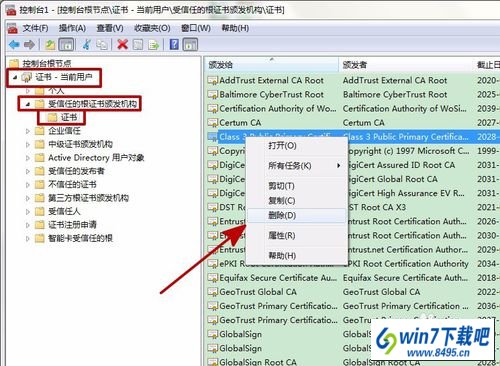
Task: Select the ePKI Root Certification Authority issuer cell
Action: click(408, 264)
